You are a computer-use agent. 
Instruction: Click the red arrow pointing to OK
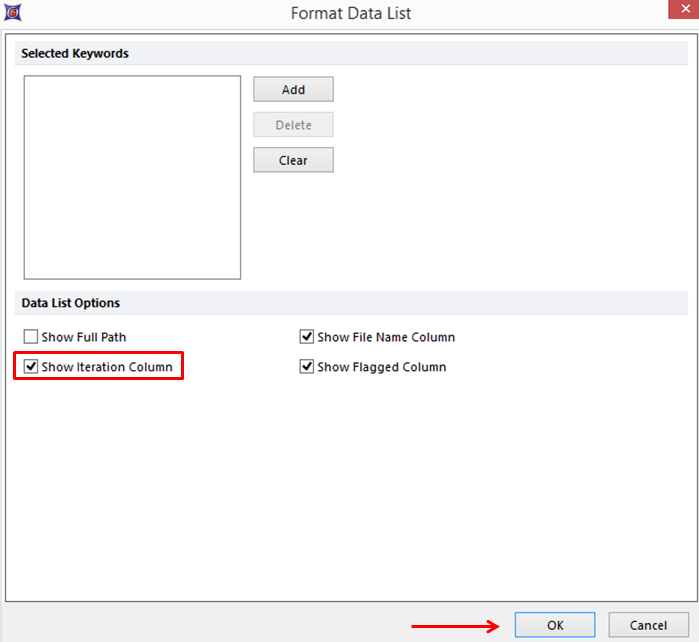point(455,626)
